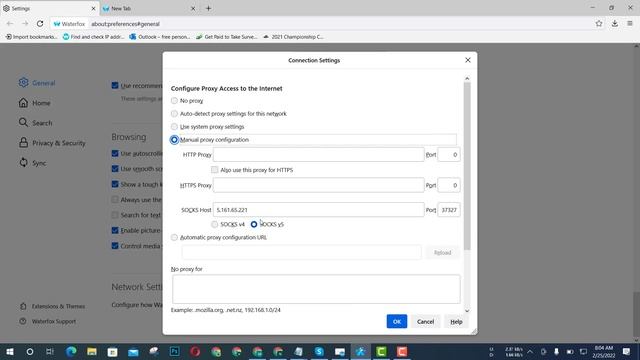Click the SOCKS Port field showing 37327
640x360 pixels.
(449, 210)
